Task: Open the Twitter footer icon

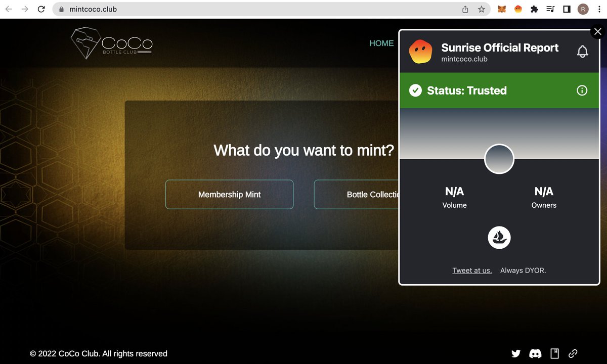Action: click(516, 353)
